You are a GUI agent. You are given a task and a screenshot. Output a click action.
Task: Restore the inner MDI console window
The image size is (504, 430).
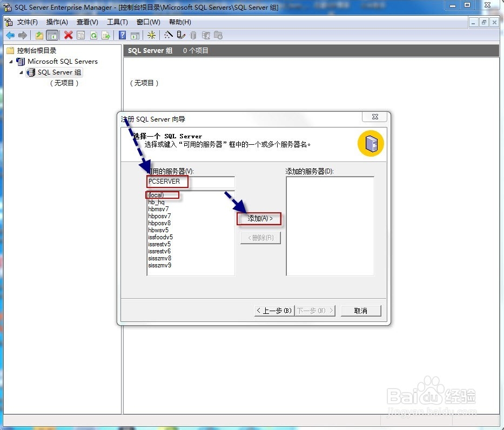click(483, 23)
